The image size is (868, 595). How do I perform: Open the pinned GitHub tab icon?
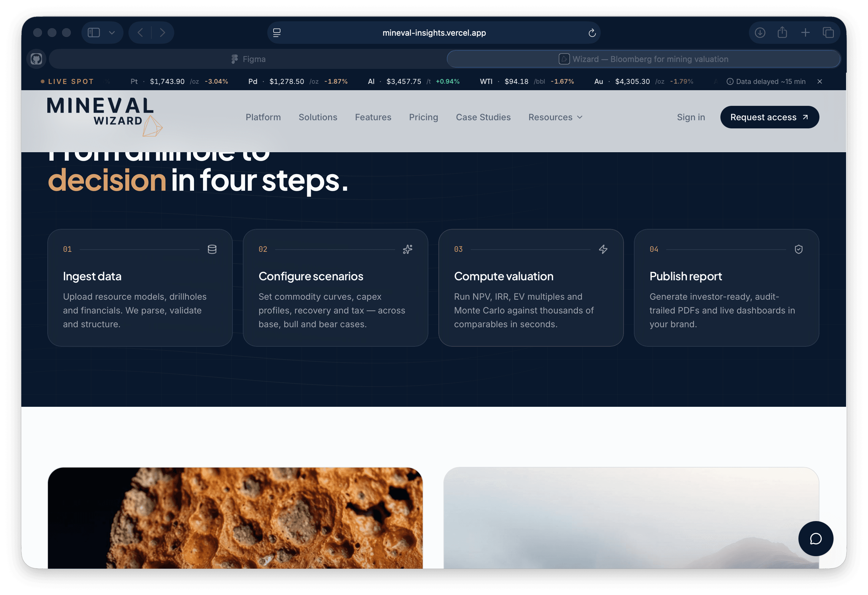coord(36,59)
